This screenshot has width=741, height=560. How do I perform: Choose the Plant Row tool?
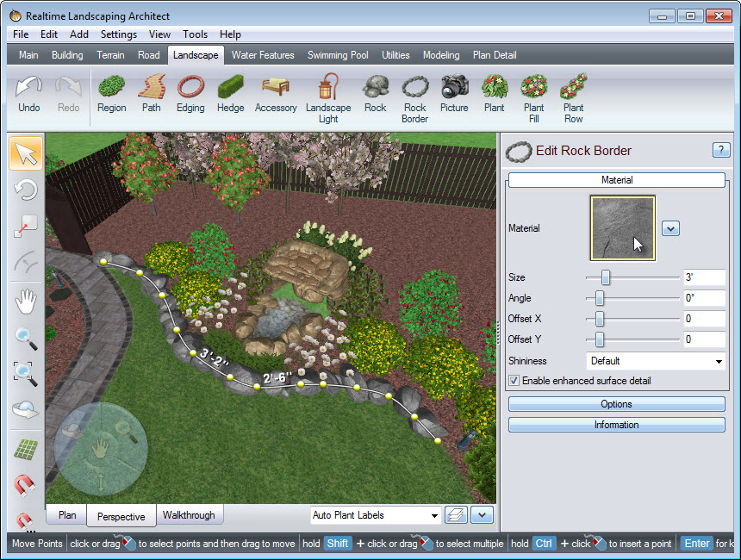coord(573,98)
